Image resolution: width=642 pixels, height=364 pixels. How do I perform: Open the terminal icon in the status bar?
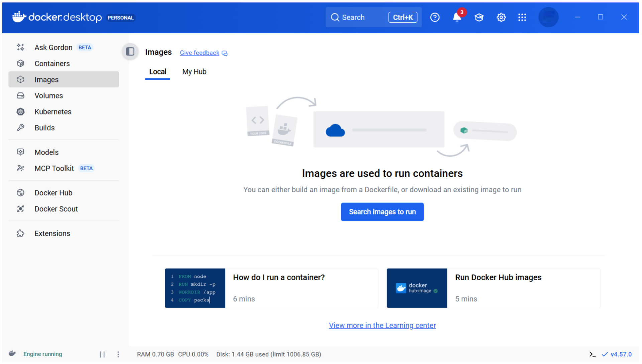pyautogui.click(x=592, y=354)
